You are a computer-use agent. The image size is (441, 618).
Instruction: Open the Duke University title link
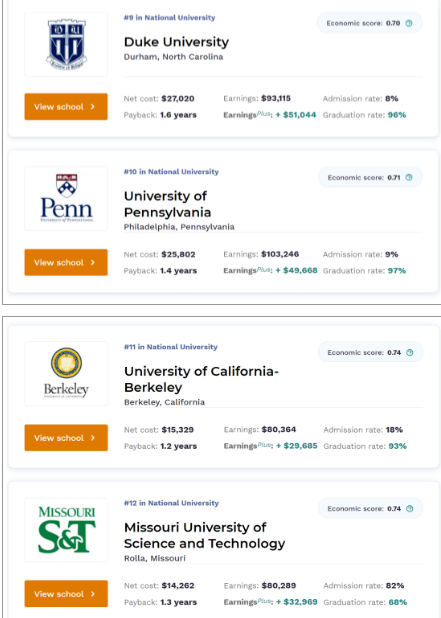(176, 42)
